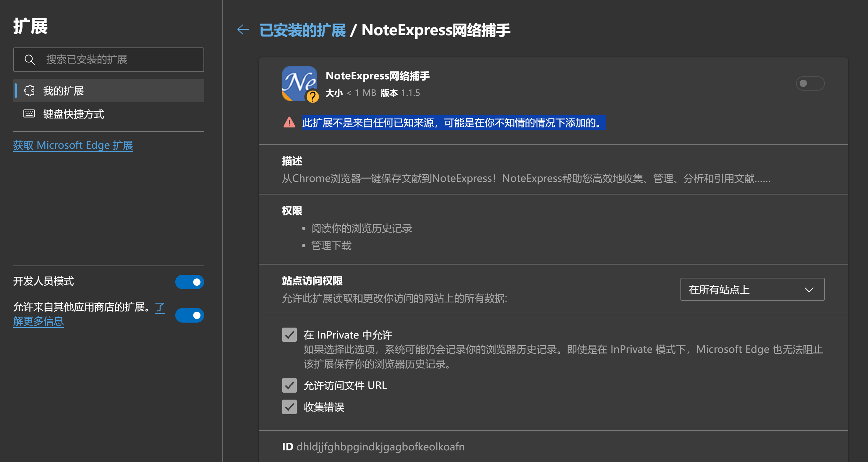
Task: Uncheck 在 InPrivate 中允许 checkbox
Action: click(x=289, y=335)
